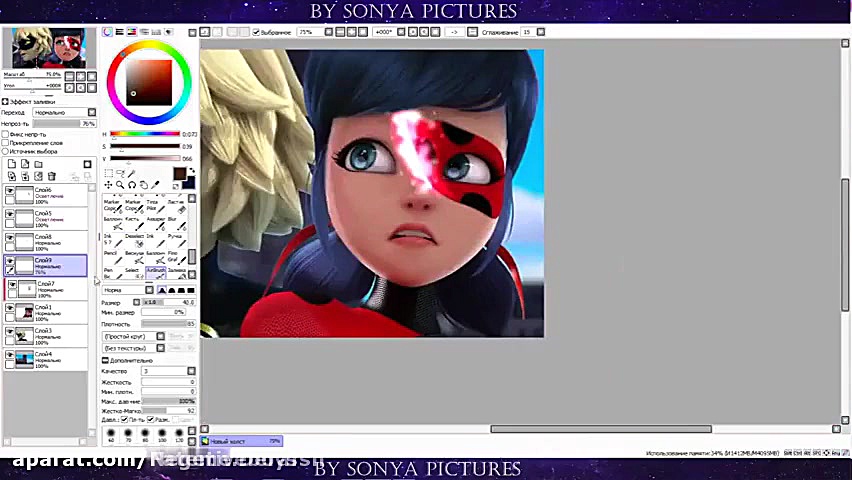This screenshot has height=480, width=852.
Task: Select layer Слой3 in the layers list
Action: click(x=46, y=336)
